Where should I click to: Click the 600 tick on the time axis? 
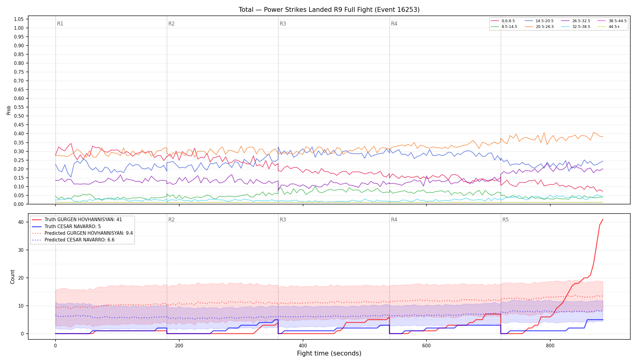[x=426, y=345]
